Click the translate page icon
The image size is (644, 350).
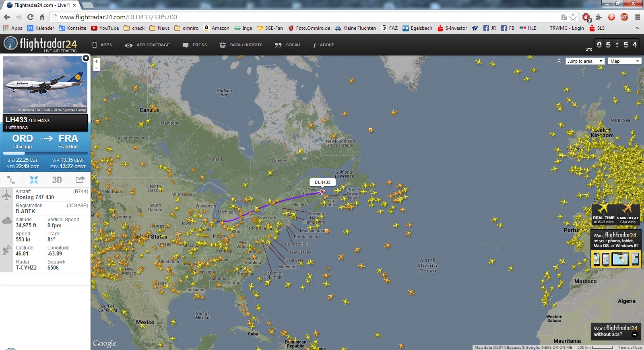coord(564,17)
